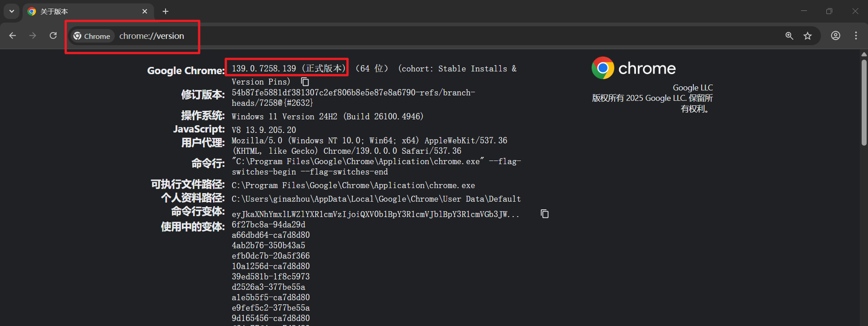Viewport: 868px width, 326px height.
Task: Open the tab search dropdown arrow
Action: tap(12, 11)
